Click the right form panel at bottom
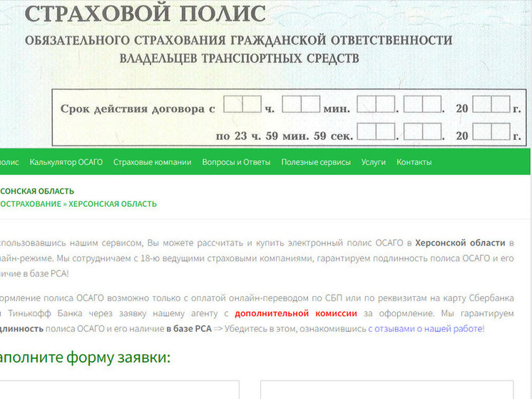This screenshot has height=399, width=532. [396, 390]
